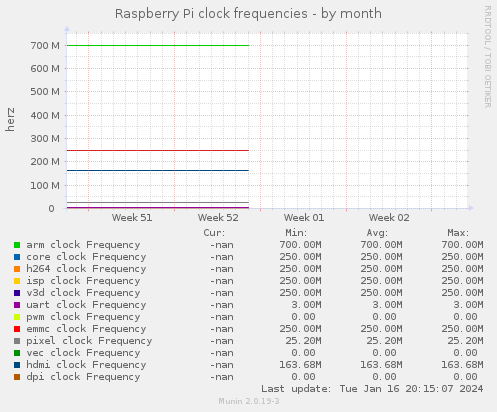Select the 'hdmi clock Frequency' legend label

tap(86, 365)
